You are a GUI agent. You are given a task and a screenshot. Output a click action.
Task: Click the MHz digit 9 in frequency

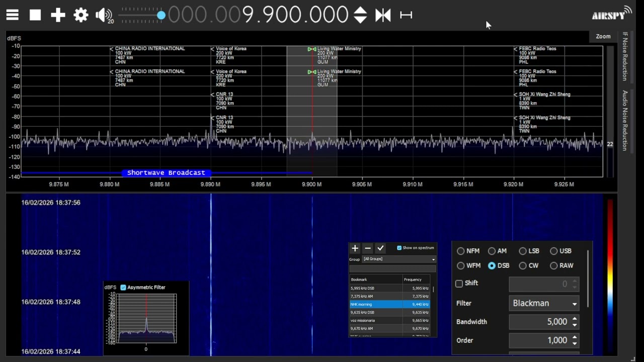coord(248,15)
